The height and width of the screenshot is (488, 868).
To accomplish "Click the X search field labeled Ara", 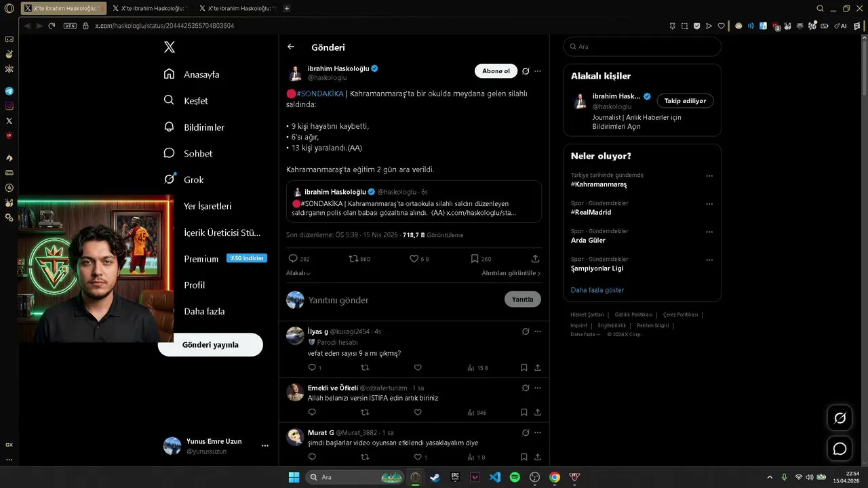I will pos(642,47).
